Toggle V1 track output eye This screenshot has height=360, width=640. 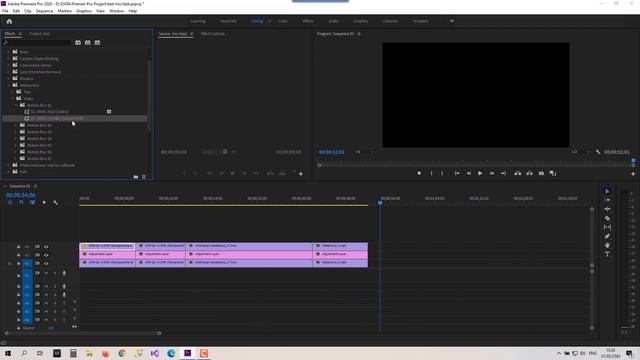46,263
